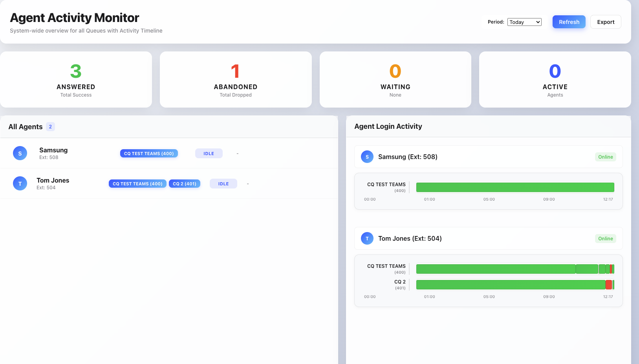Screen dimensions: 639x364
Task: Click Tom Jones's CQ TEST TEAMS timeline bar
Action: [x=496, y=269]
